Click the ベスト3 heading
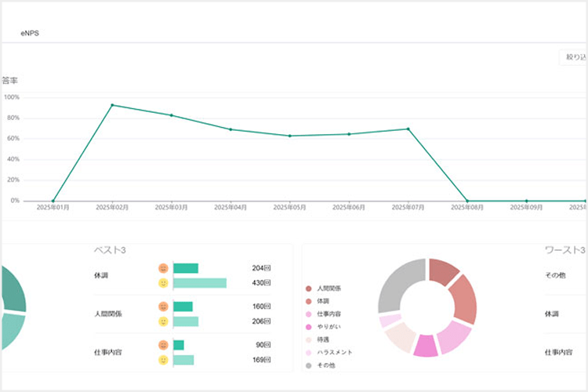Image resolution: width=588 pixels, height=392 pixels. pos(110,250)
